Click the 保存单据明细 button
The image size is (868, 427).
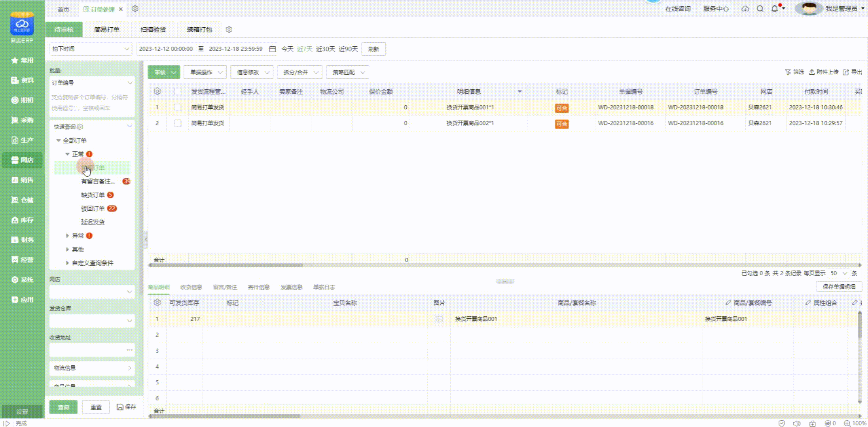click(839, 287)
